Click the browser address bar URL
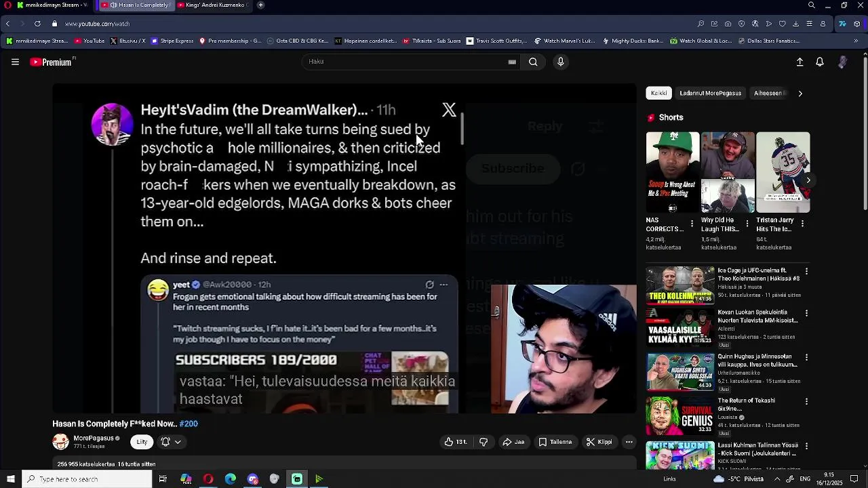Viewport: 868px width, 488px height. [97, 24]
